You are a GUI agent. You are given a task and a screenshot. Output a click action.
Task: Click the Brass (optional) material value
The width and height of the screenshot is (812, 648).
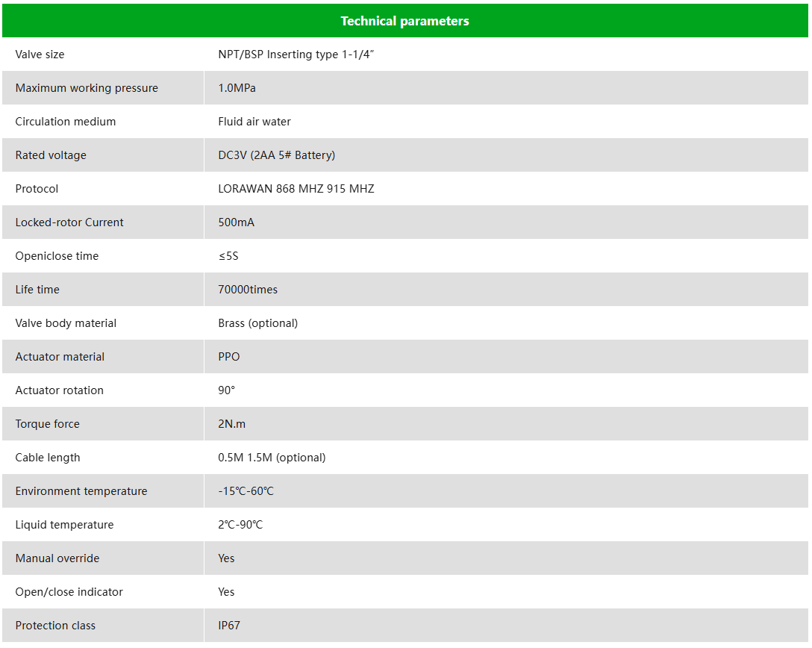pos(258,323)
